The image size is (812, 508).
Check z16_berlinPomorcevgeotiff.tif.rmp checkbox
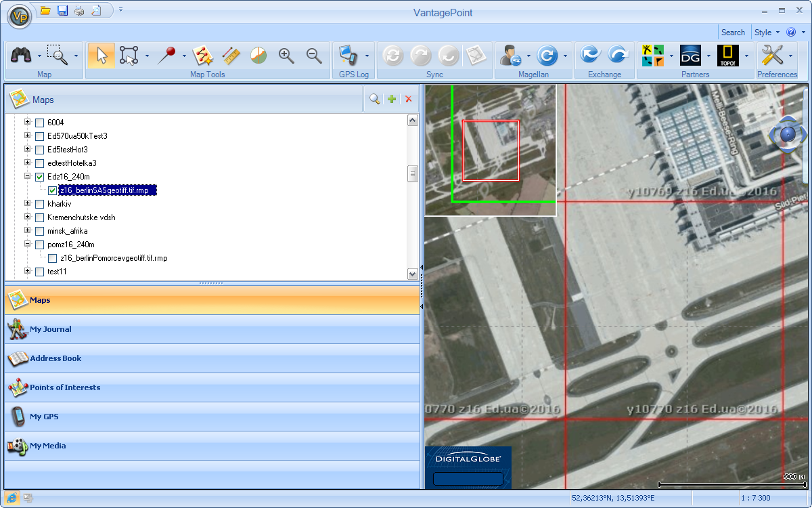[x=53, y=258]
